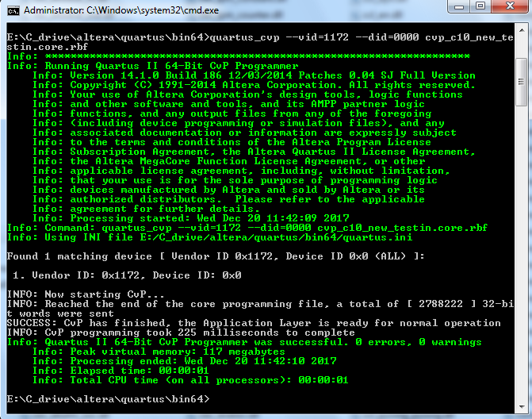Click the 'and other software and tools' line

(228, 104)
